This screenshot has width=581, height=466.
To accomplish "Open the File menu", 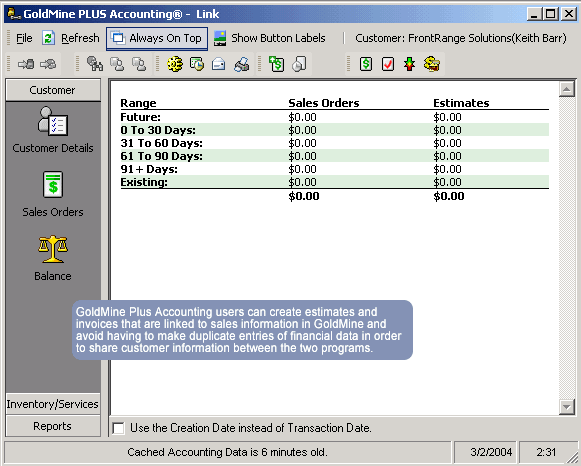I will pos(24,38).
